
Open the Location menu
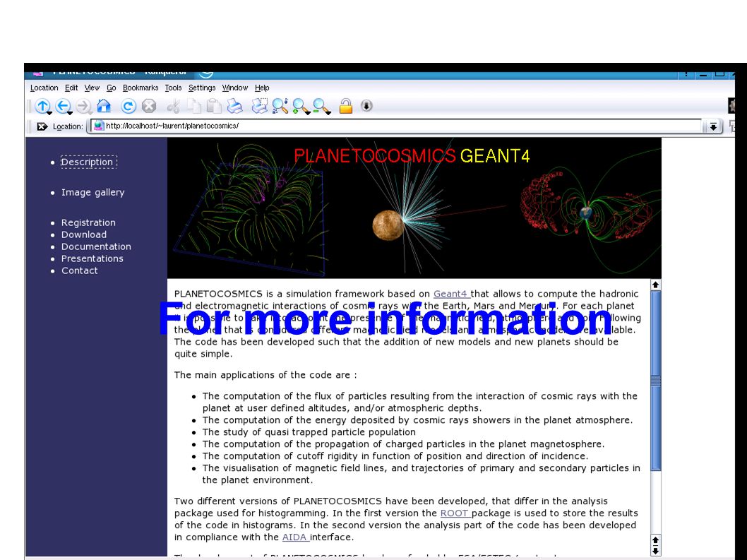44,88
